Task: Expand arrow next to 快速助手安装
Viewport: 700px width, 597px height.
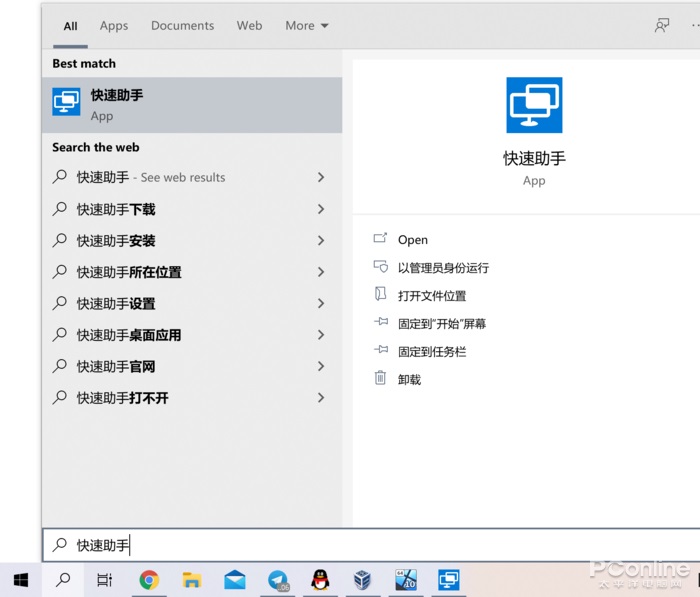Action: [x=321, y=240]
